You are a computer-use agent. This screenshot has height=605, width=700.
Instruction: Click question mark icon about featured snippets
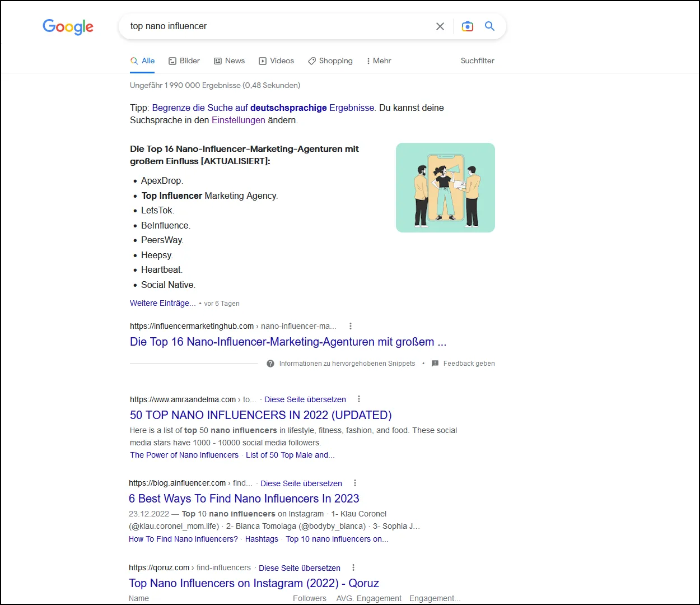(x=270, y=364)
